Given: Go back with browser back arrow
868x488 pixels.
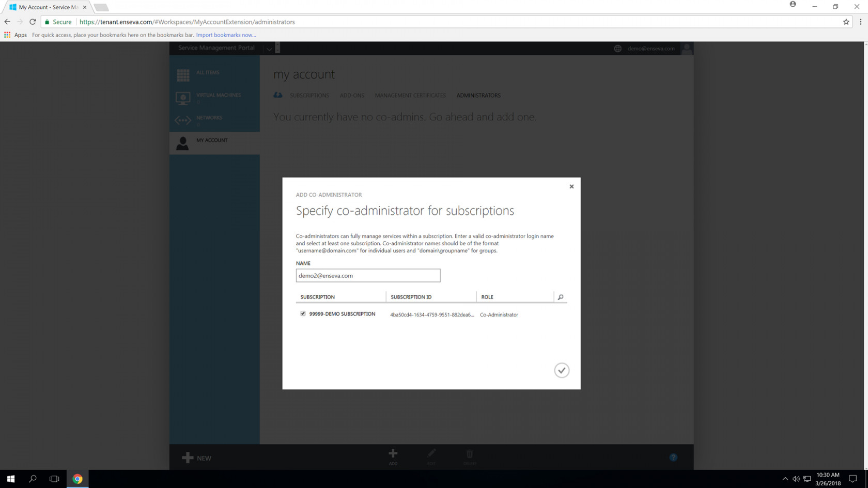Looking at the screenshot, I should (x=7, y=22).
